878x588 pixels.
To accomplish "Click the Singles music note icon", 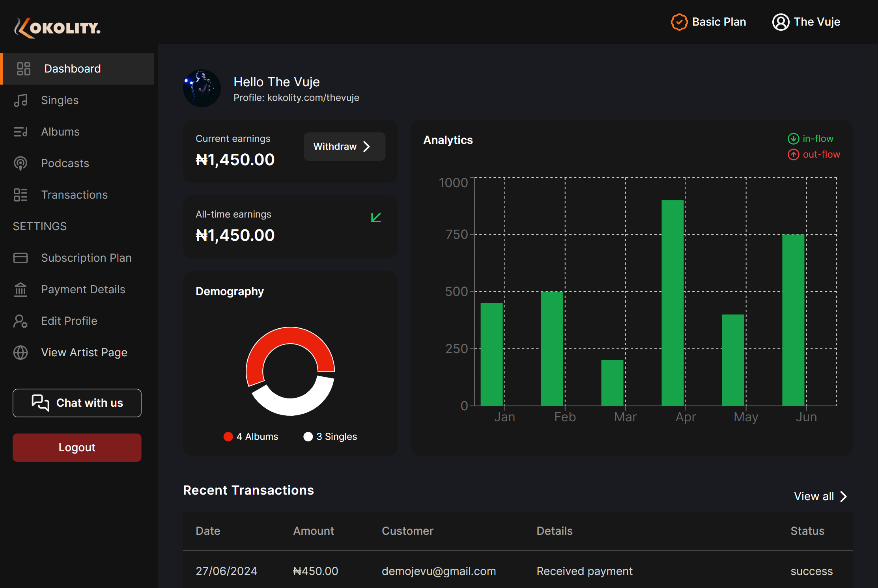I will pyautogui.click(x=21, y=100).
